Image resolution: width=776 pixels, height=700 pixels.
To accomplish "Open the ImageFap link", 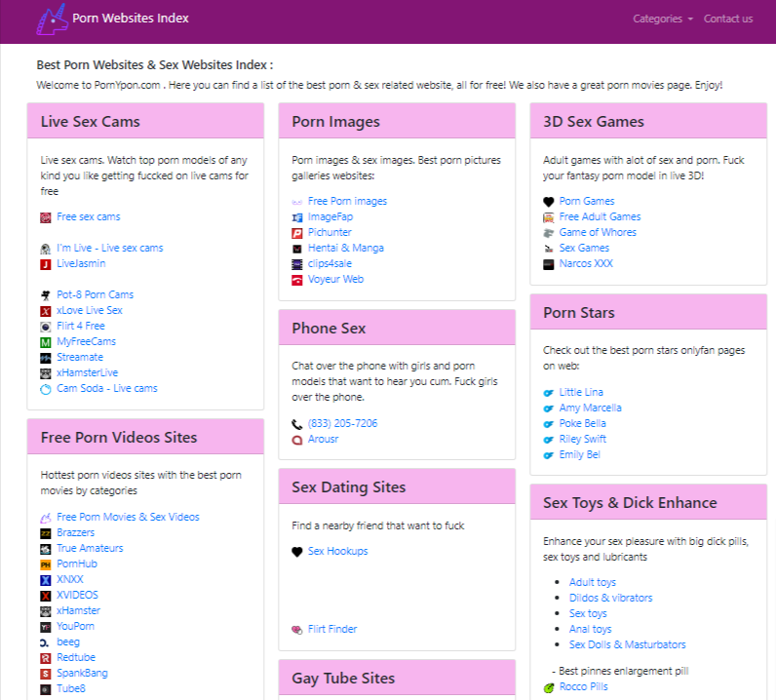I will (330, 216).
